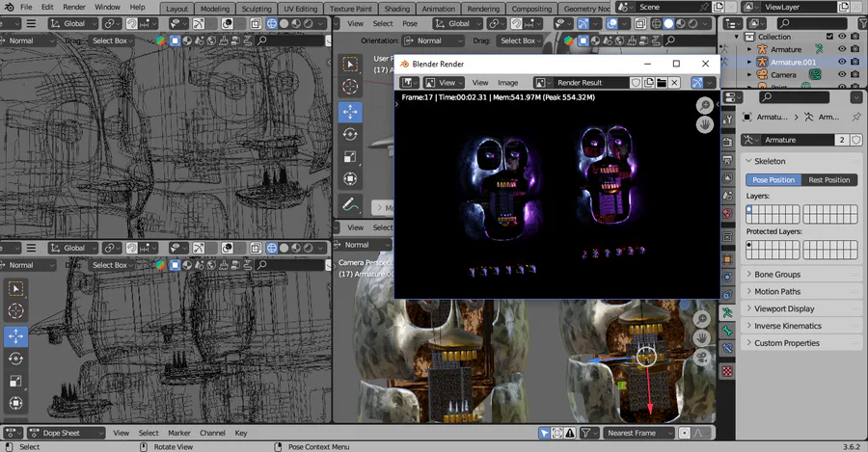Open Select Box drag dropdown in top-left viewport
868x452 pixels.
point(113,40)
